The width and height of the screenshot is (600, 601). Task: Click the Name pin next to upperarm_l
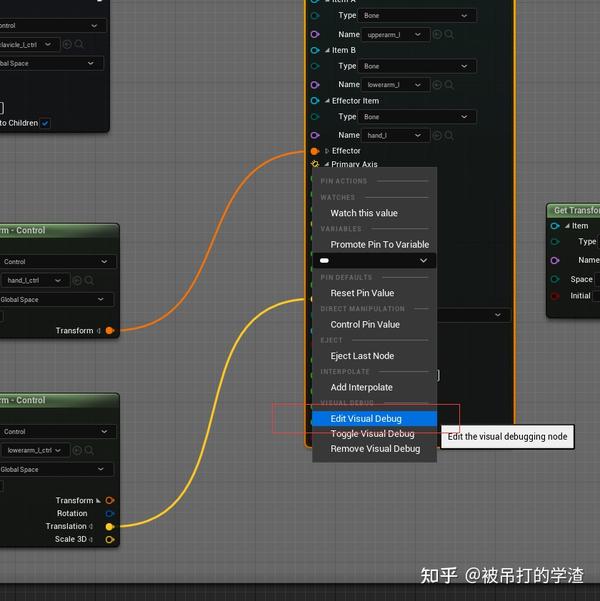[x=315, y=34]
